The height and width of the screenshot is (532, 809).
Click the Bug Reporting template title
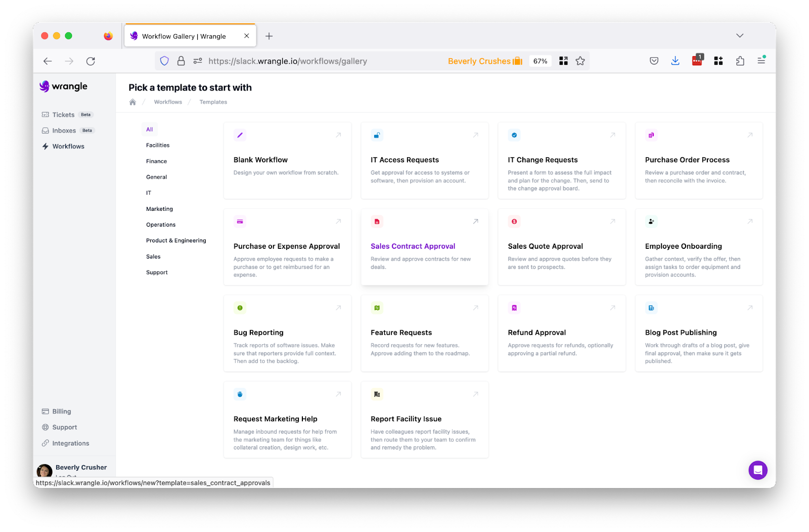(258, 333)
